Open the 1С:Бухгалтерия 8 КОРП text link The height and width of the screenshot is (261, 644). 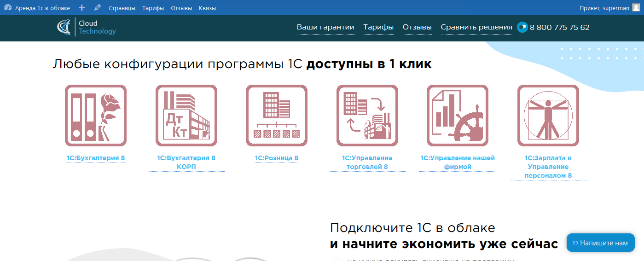point(186,162)
